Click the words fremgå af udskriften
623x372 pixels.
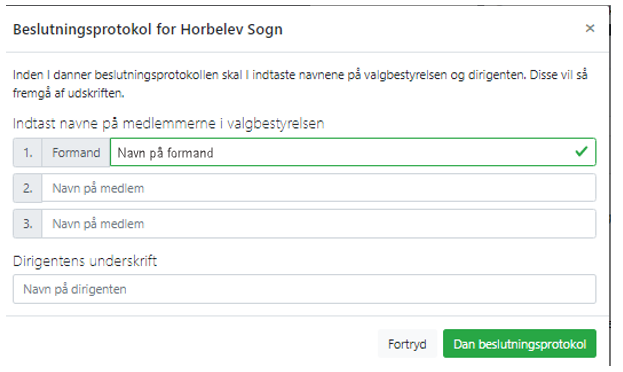(x=68, y=93)
